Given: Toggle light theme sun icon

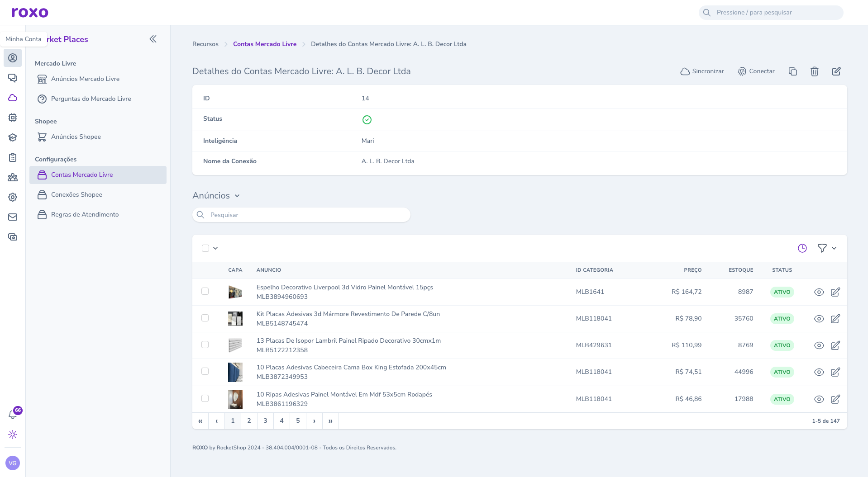Looking at the screenshot, I should pos(13,434).
